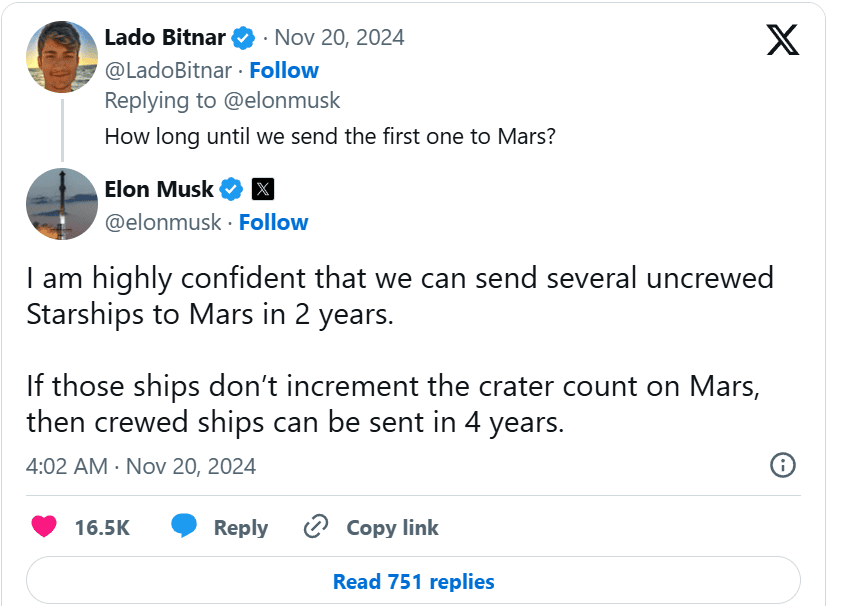
Task: Click Elon Musk's blue verified checkmark
Action: pos(232,189)
